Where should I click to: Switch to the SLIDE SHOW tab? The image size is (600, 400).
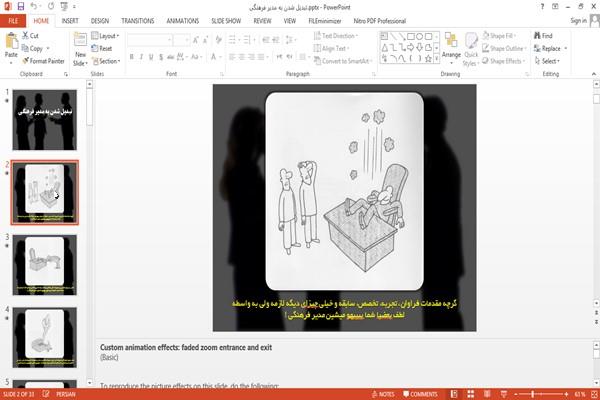pyautogui.click(x=226, y=21)
